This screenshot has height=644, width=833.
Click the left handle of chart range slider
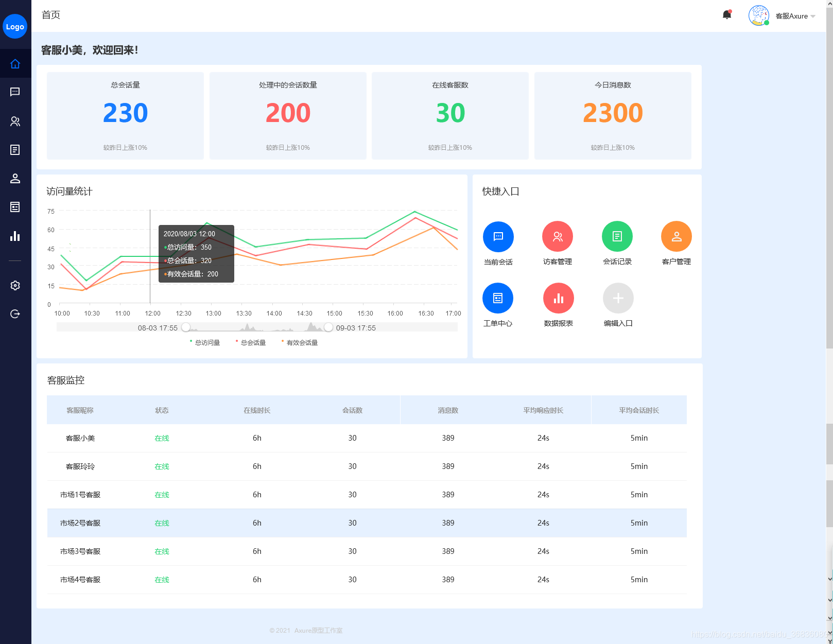pos(186,327)
